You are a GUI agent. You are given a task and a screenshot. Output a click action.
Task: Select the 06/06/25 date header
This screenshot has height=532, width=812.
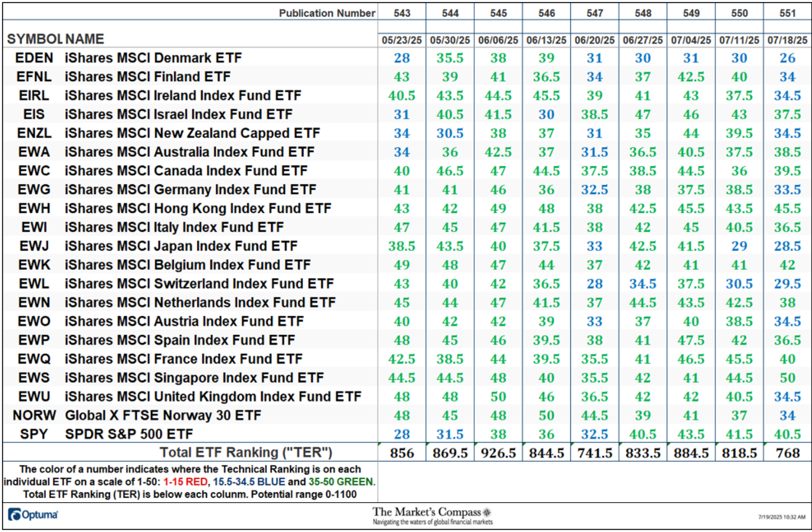[x=498, y=40]
